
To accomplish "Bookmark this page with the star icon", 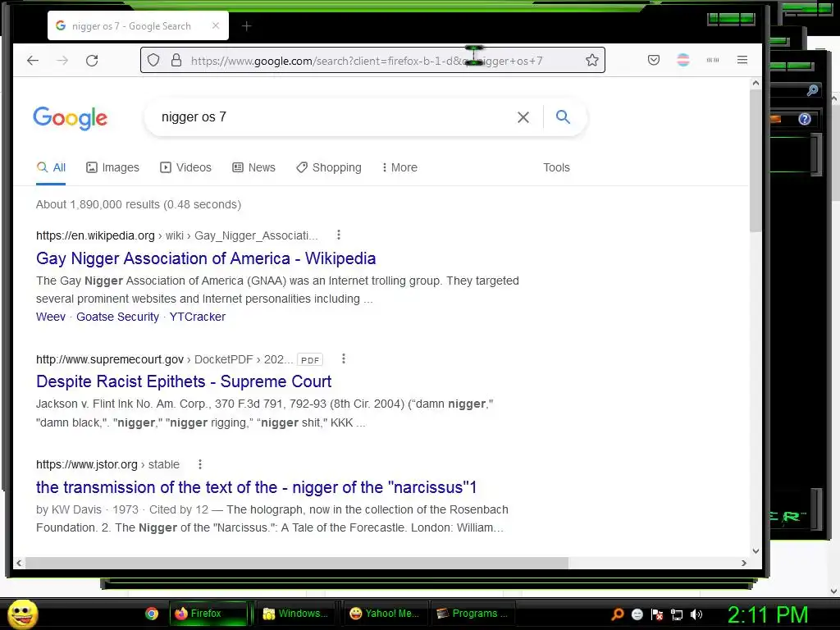I will (x=592, y=60).
